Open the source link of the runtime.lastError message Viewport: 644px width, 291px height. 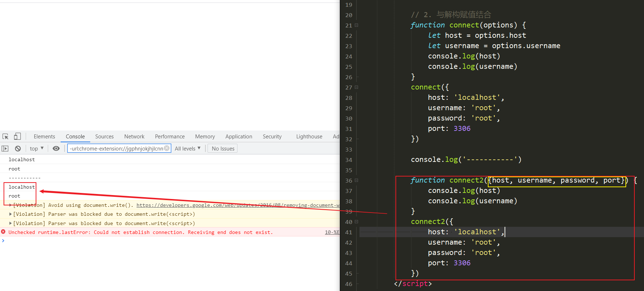[x=332, y=232]
